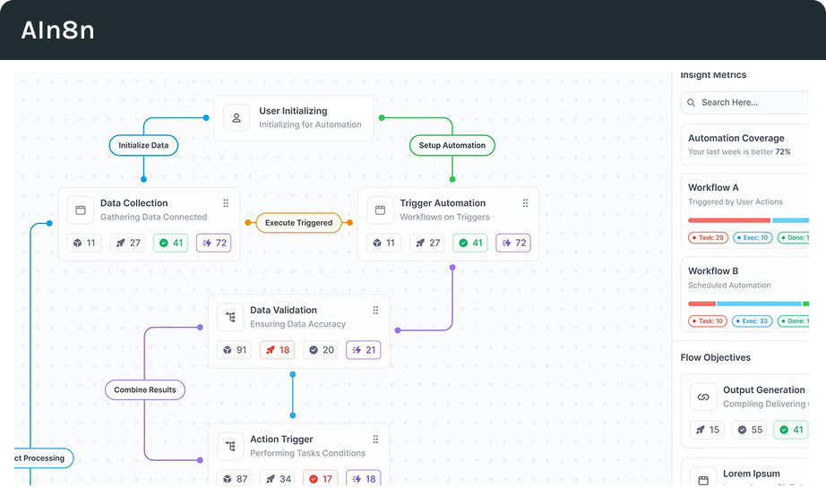The height and width of the screenshot is (504, 826).
Task: Click the Initialize Data connector label
Action: pos(143,145)
